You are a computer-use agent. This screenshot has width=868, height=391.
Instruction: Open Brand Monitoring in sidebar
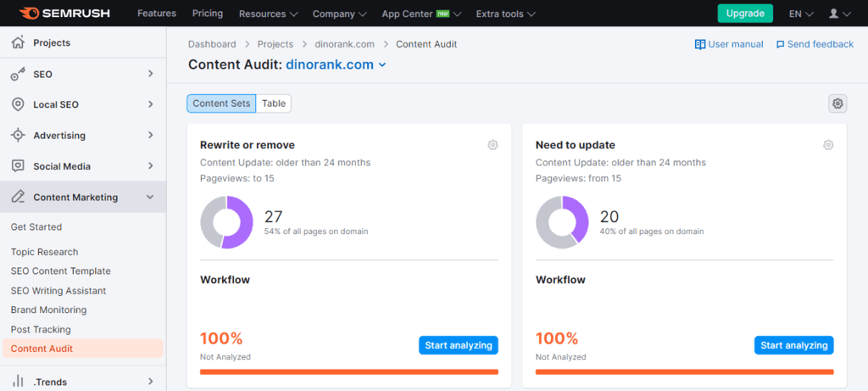(x=48, y=310)
